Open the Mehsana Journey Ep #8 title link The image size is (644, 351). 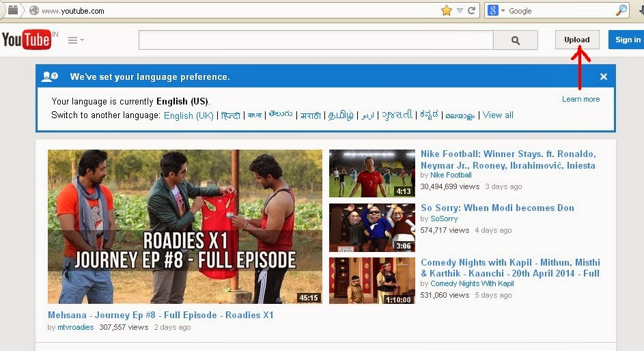coord(160,315)
